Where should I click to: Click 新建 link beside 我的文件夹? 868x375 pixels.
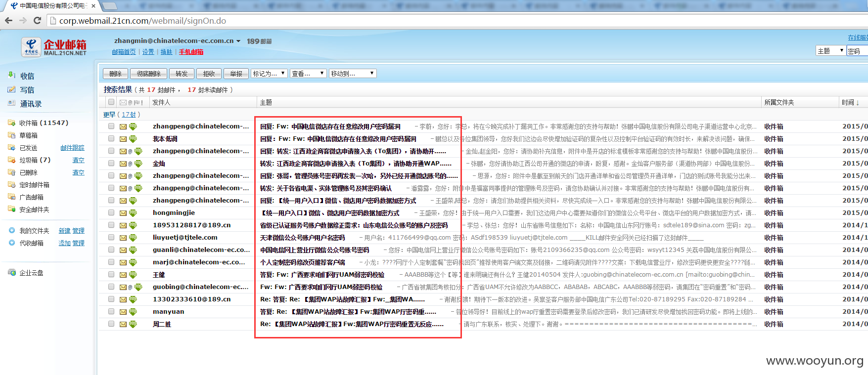64,231
